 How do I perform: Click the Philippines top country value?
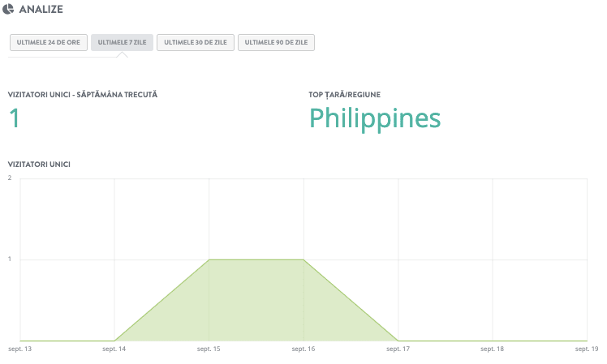coord(375,118)
